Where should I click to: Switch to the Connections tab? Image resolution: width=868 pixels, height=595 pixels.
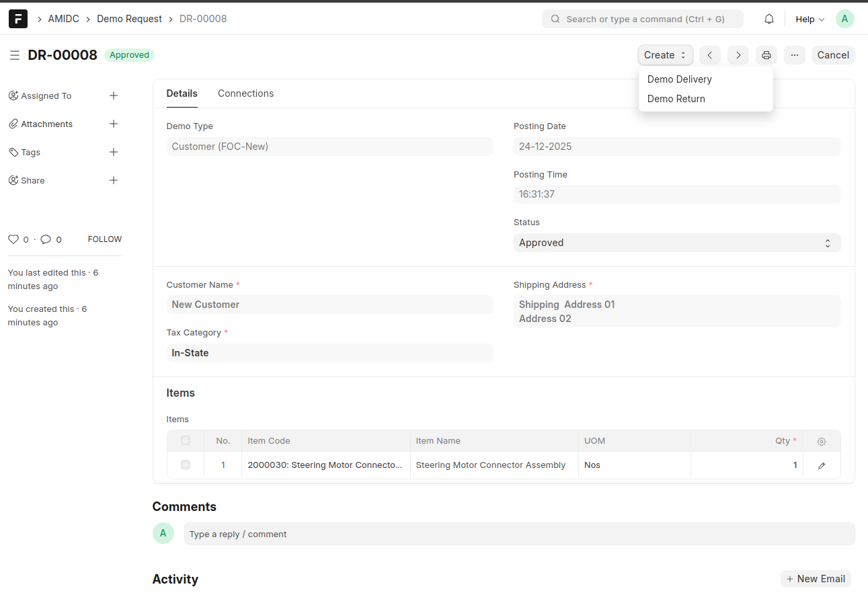click(x=245, y=93)
